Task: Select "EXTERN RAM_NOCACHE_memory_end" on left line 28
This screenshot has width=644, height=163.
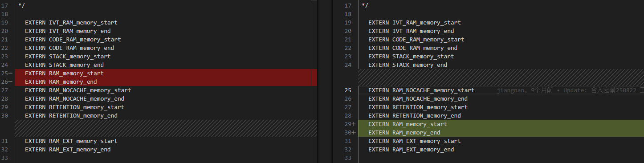Action: pos(75,99)
